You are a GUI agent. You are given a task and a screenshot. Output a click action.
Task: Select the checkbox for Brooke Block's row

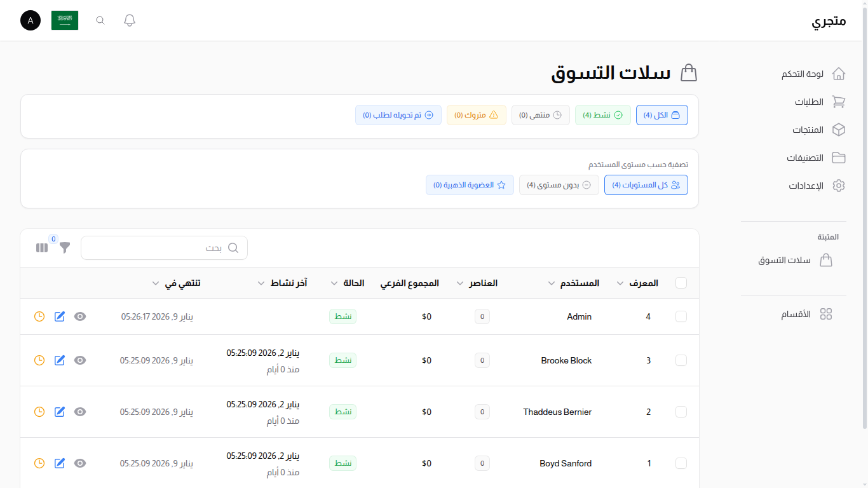point(681,360)
